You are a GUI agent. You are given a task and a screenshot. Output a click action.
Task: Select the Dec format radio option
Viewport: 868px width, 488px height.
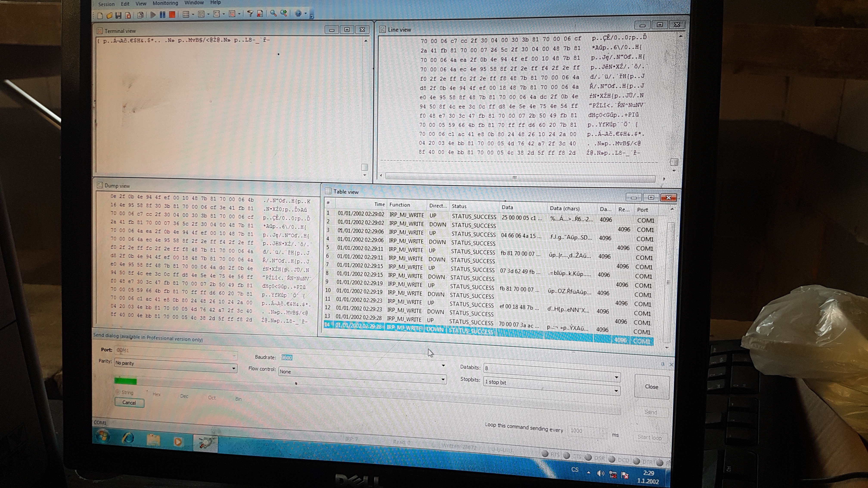point(184,396)
